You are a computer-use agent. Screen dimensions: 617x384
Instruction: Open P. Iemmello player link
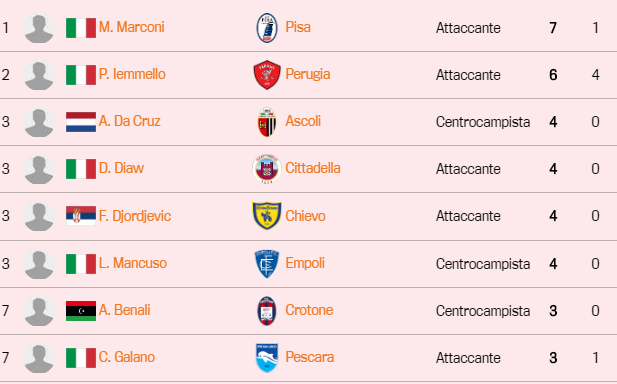(x=132, y=74)
